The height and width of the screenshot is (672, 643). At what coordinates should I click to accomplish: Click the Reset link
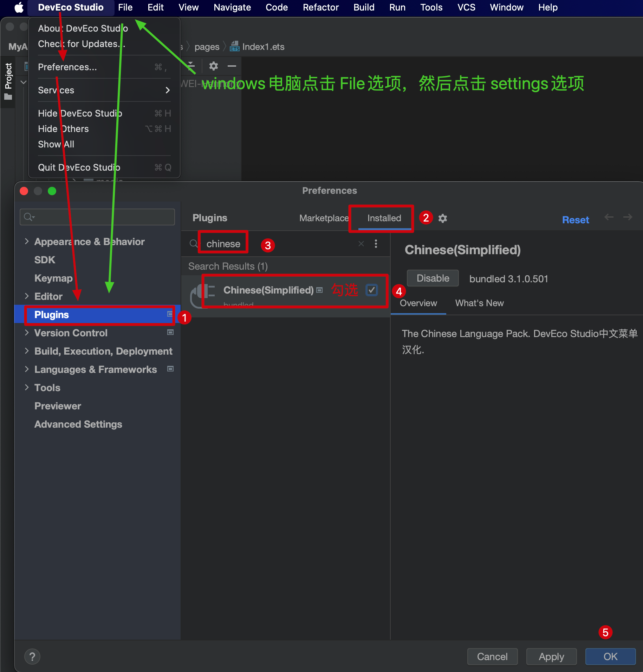(x=576, y=220)
